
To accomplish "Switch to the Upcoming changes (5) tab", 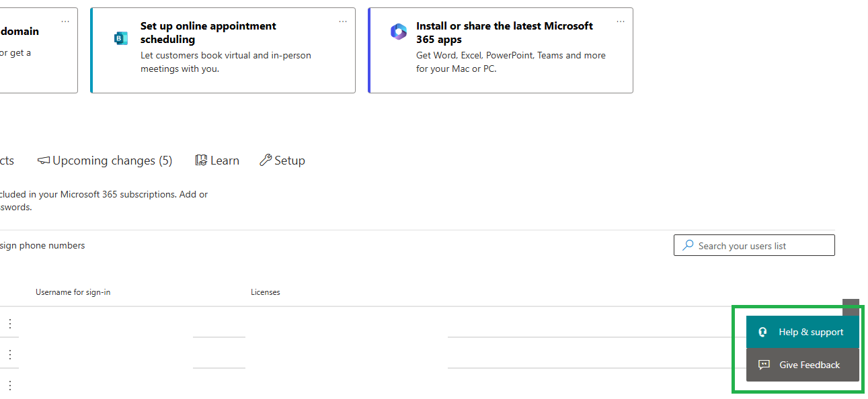I will point(105,161).
